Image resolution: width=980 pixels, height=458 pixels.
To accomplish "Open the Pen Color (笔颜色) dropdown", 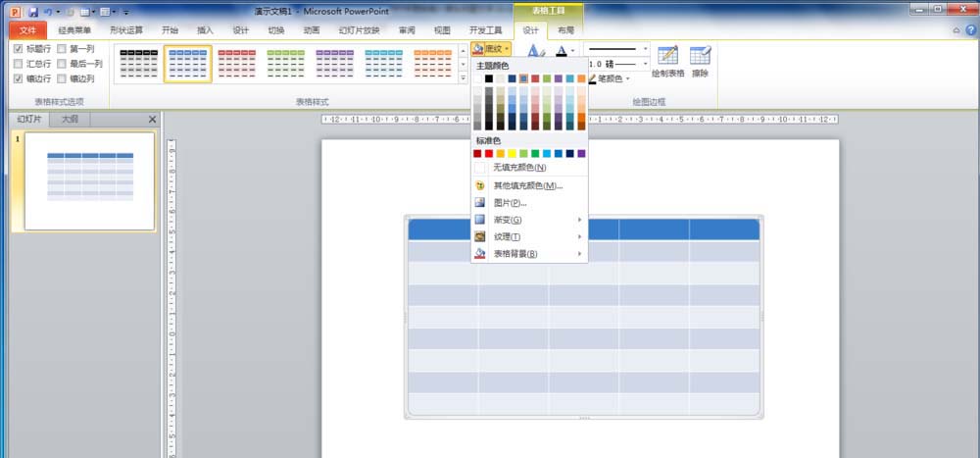I will click(609, 78).
